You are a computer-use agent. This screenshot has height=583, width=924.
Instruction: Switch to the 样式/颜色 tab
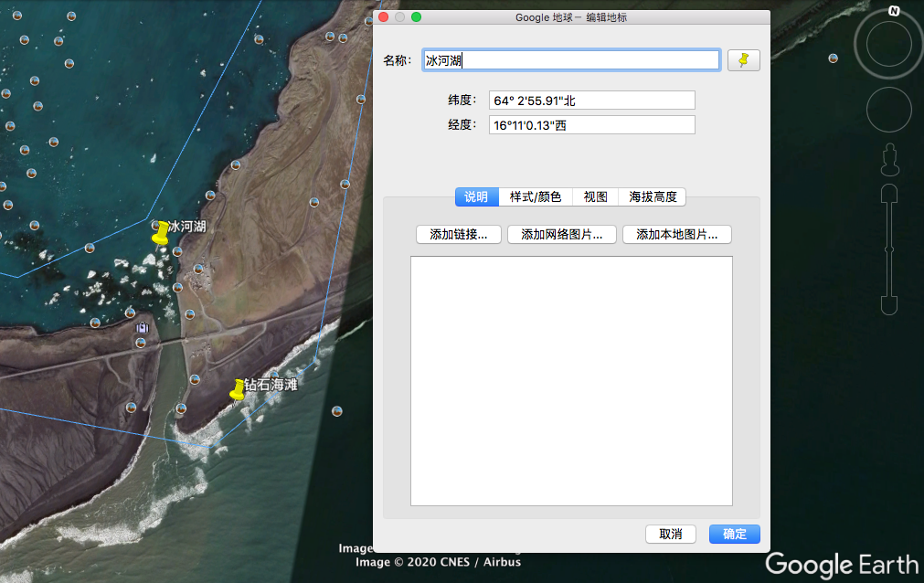pos(536,196)
